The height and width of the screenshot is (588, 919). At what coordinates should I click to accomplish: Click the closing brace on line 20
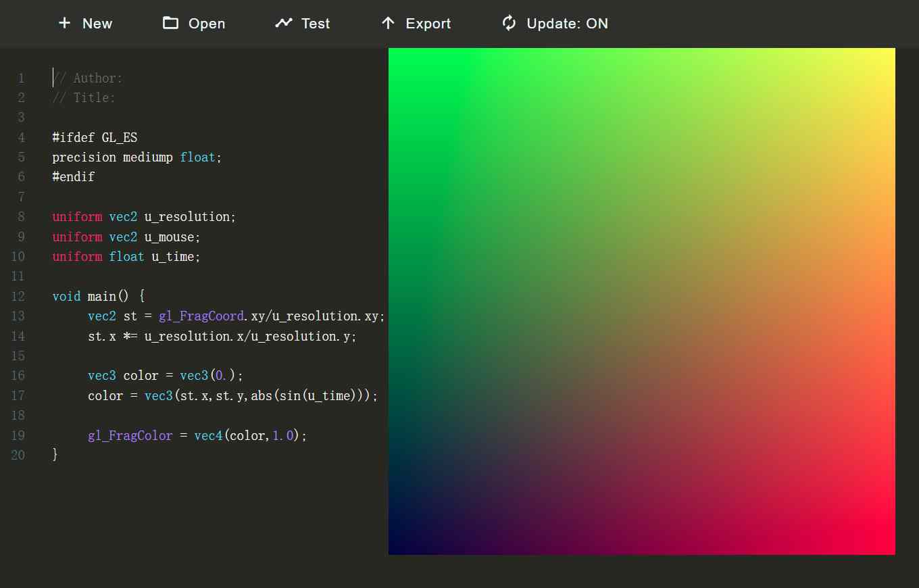(x=55, y=455)
